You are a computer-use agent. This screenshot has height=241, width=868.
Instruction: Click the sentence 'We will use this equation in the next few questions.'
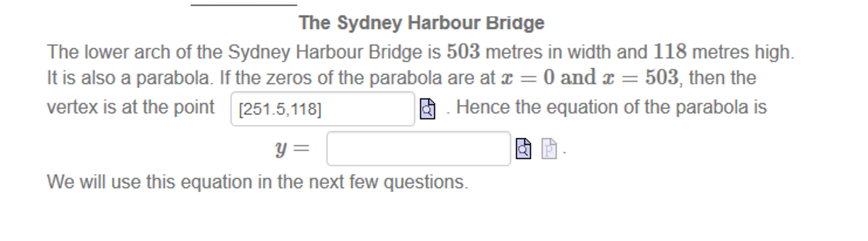tap(258, 182)
